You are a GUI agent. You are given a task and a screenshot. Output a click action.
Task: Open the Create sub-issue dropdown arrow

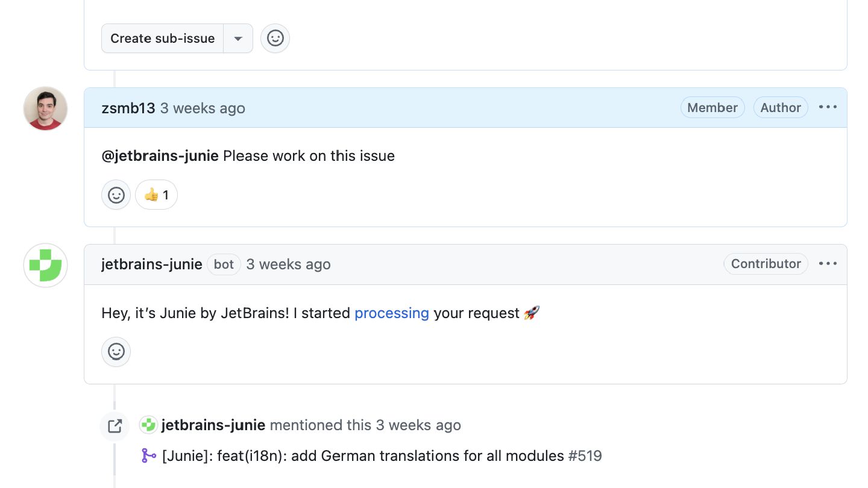tap(238, 39)
